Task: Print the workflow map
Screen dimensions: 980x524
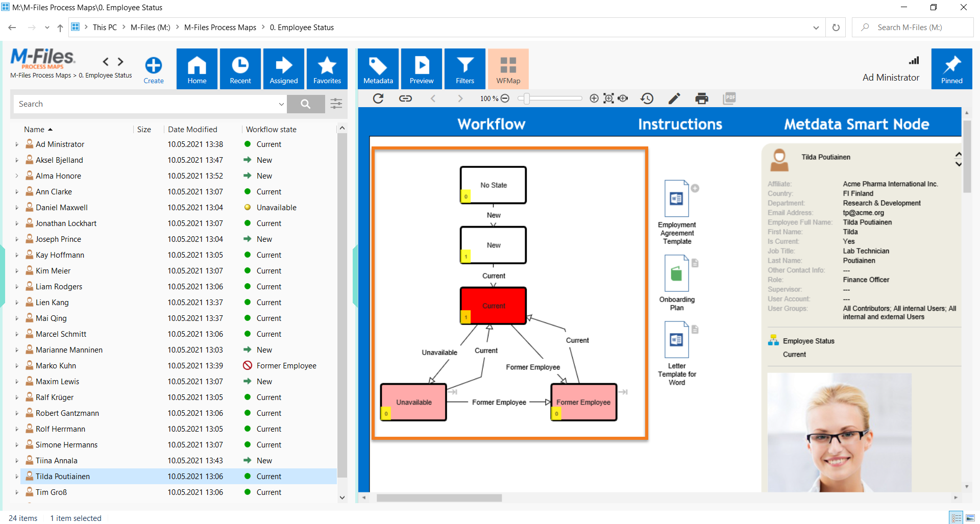Action: click(x=702, y=98)
